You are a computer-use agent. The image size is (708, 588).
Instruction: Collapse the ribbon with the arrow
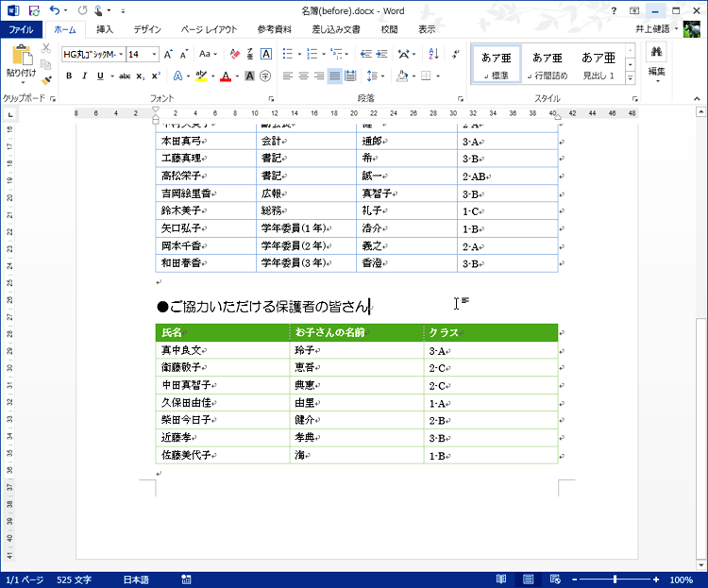(697, 98)
